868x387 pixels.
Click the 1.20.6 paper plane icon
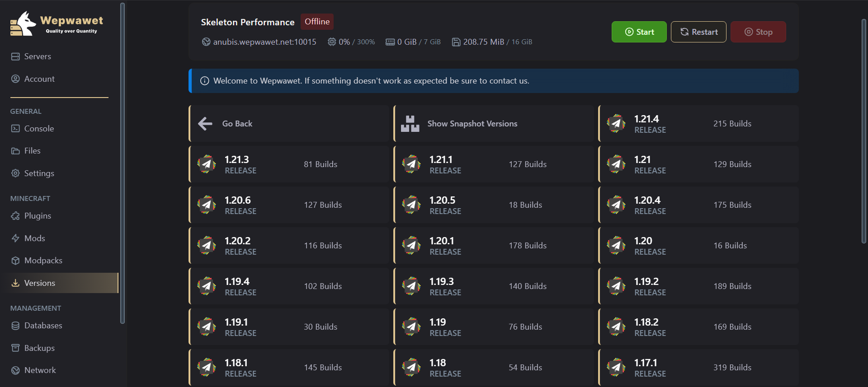pyautogui.click(x=207, y=205)
